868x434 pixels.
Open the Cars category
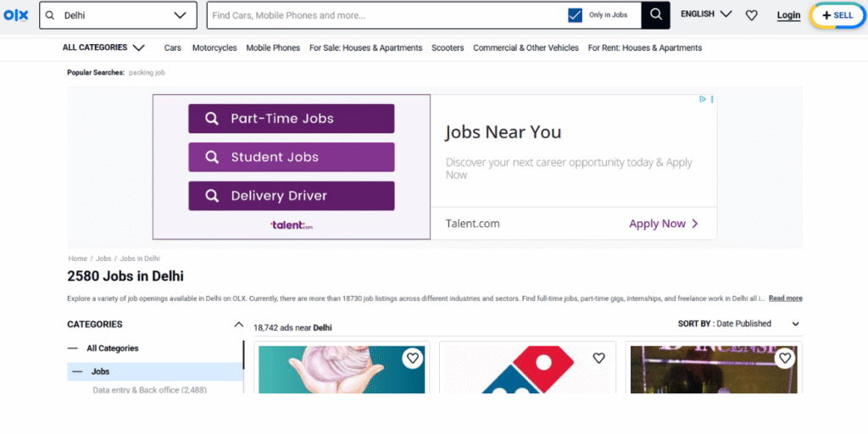coord(173,48)
